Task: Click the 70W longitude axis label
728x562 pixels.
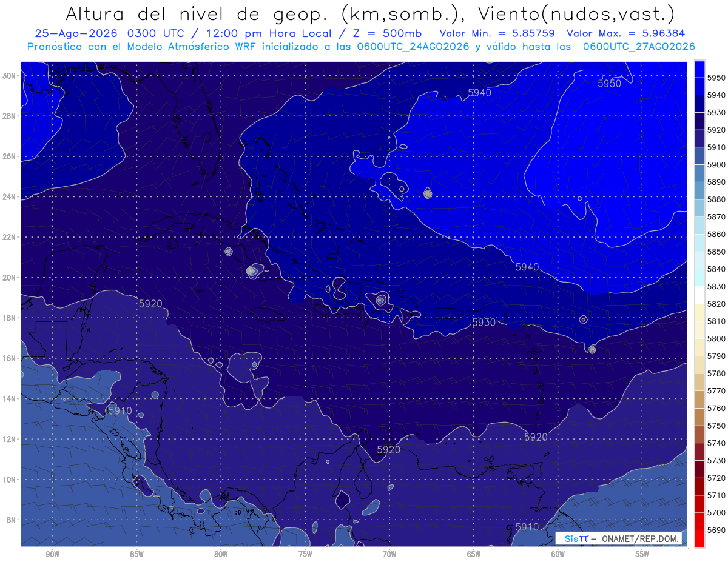Action: (389, 555)
